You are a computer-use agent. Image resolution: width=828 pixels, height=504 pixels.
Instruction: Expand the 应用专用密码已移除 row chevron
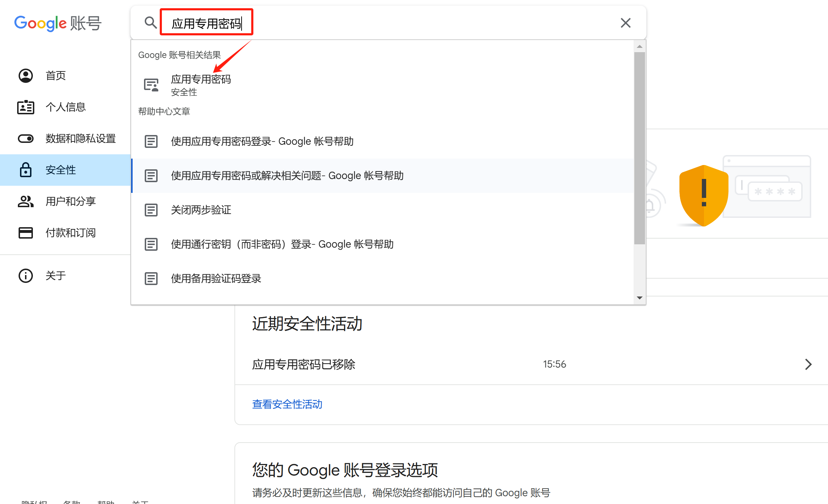808,364
